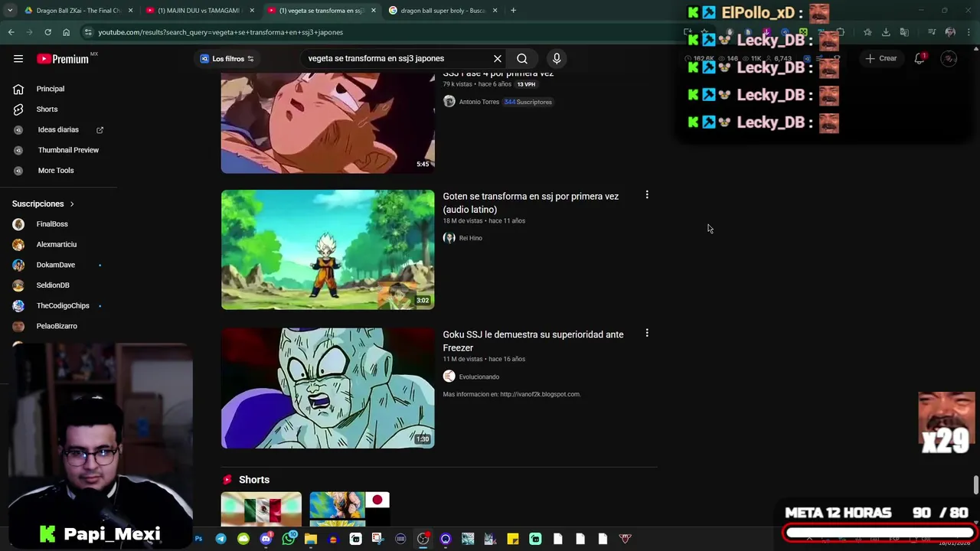The image size is (980, 551).
Task: Open Discord from the taskbar
Action: 266,539
